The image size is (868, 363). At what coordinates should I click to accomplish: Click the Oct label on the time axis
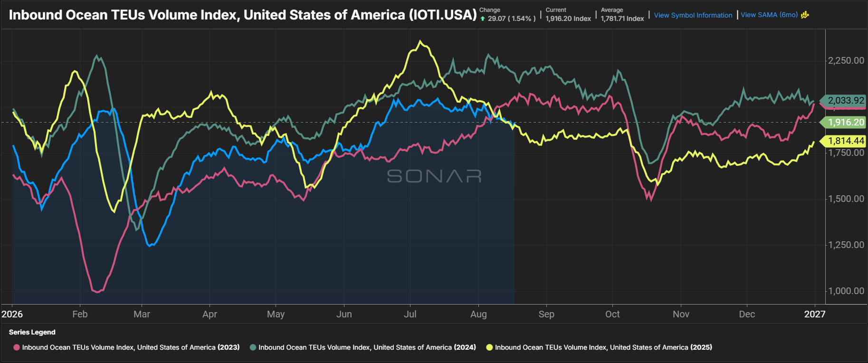coord(612,314)
